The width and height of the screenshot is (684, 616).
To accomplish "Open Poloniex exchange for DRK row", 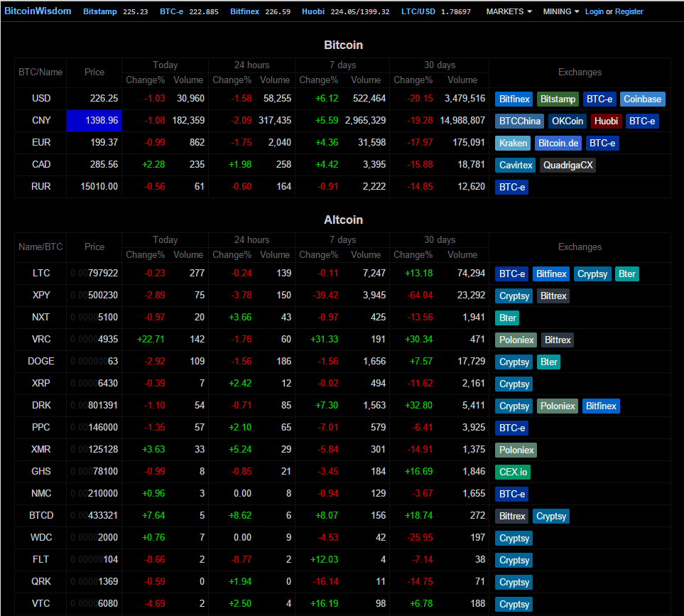I will pos(558,406).
